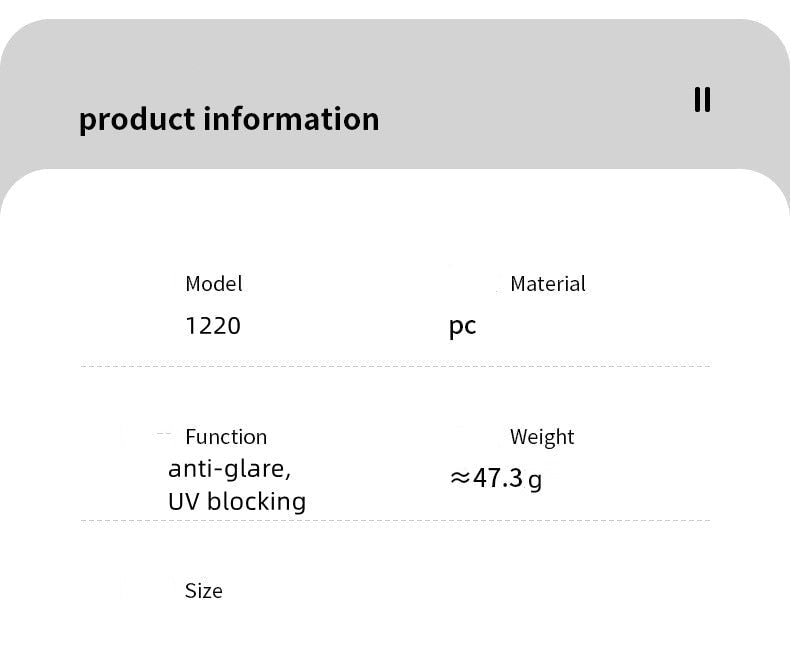The image size is (790, 651).
Task: Select the Material label
Action: [548, 284]
